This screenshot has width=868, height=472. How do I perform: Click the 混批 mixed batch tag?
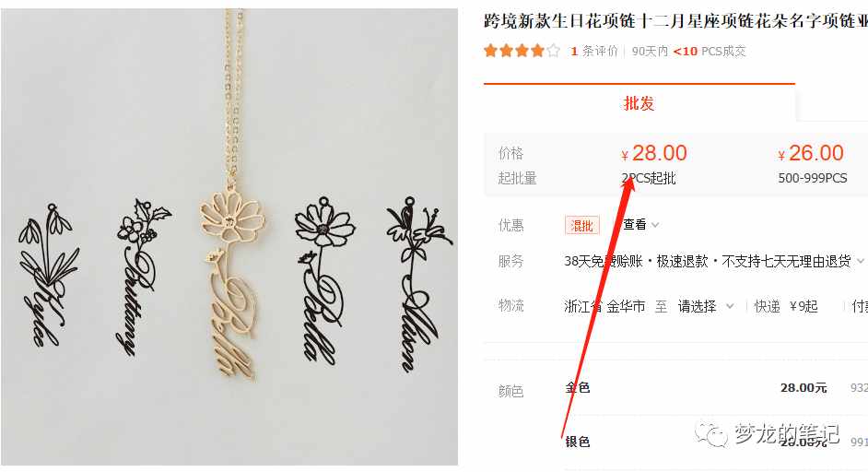point(581,226)
